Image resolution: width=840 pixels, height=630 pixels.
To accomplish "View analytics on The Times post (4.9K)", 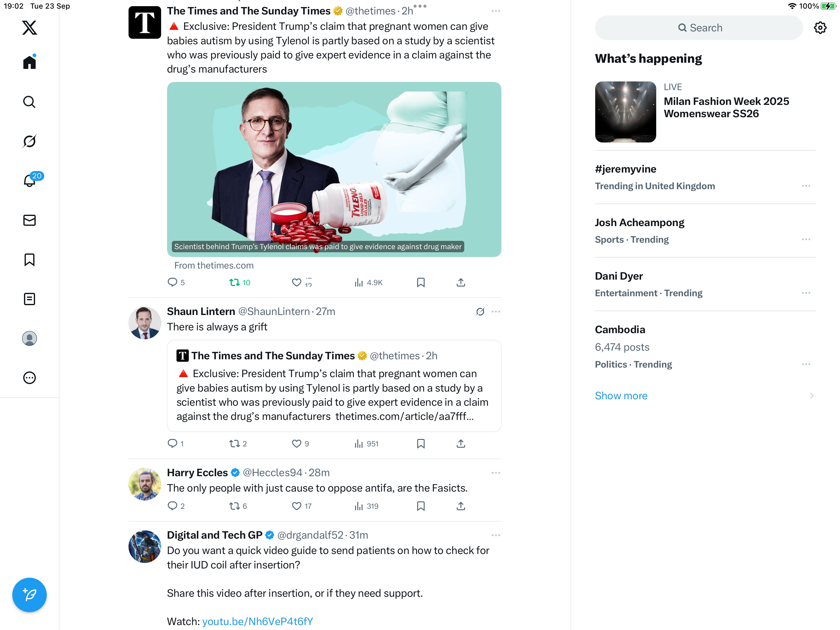I will click(368, 282).
